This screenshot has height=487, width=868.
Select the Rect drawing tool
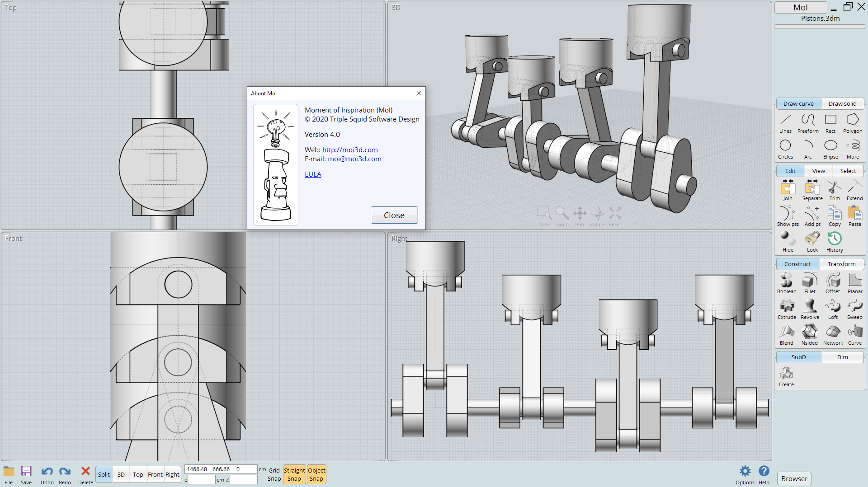coord(830,123)
